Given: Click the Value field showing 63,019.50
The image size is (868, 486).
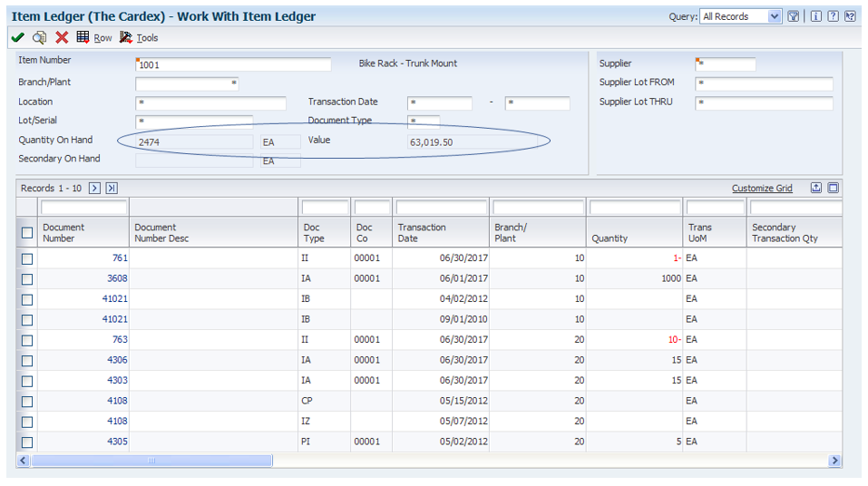Looking at the screenshot, I should pyautogui.click(x=473, y=142).
